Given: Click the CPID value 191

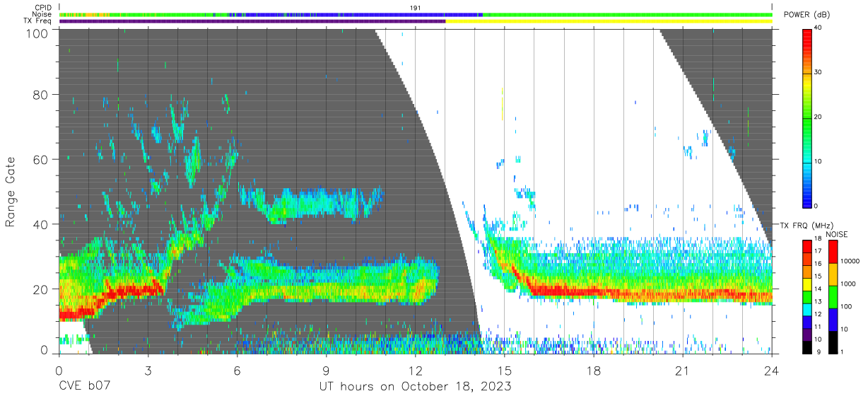Looking at the screenshot, I should (x=415, y=7).
